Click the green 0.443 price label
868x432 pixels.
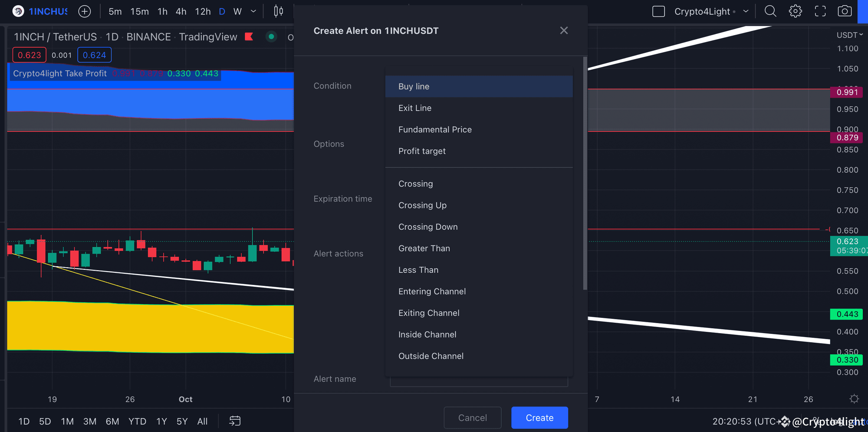point(847,314)
